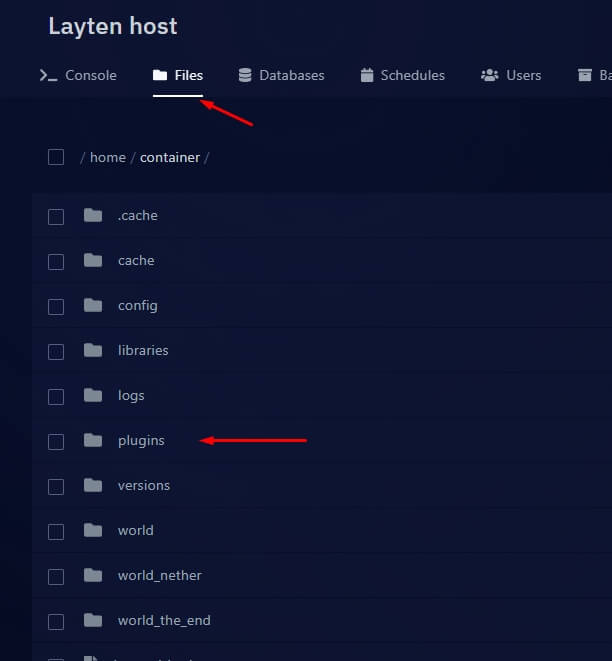Click the folder icon next to plugins
612x661 pixels.
pyautogui.click(x=93, y=440)
